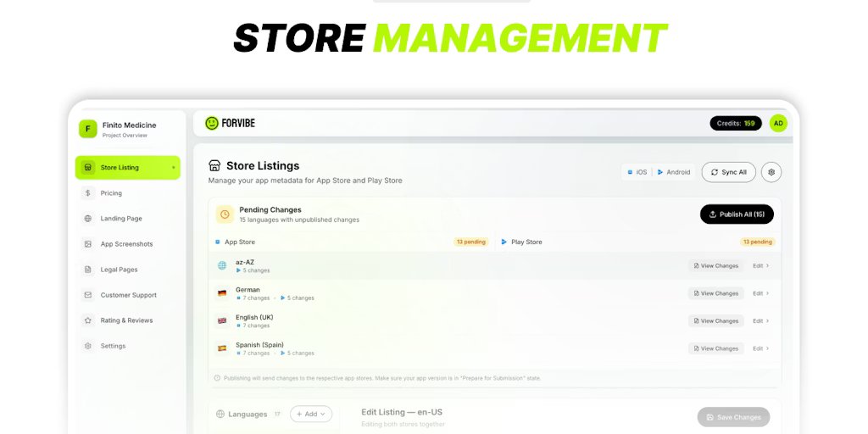Open the Add language dropdown

click(311, 415)
